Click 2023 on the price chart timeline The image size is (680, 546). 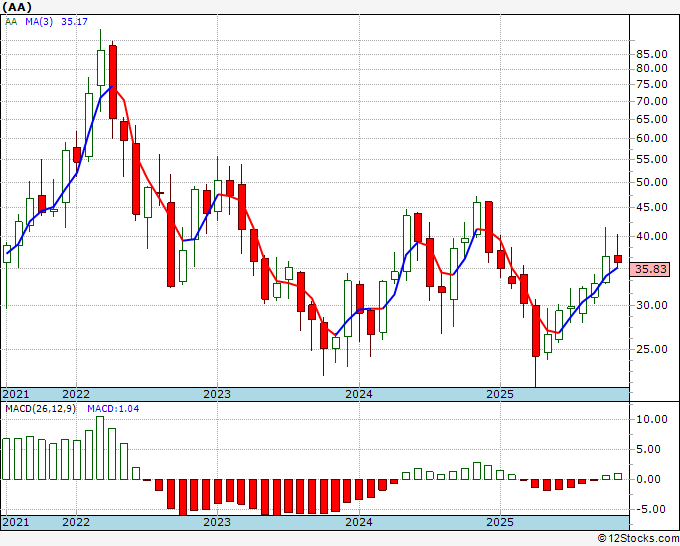pyautogui.click(x=217, y=394)
